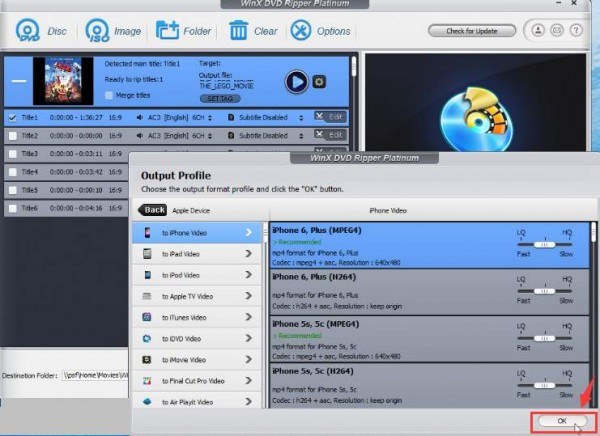Load an ISO Image file
This screenshot has width=600, height=436.
coord(97,30)
